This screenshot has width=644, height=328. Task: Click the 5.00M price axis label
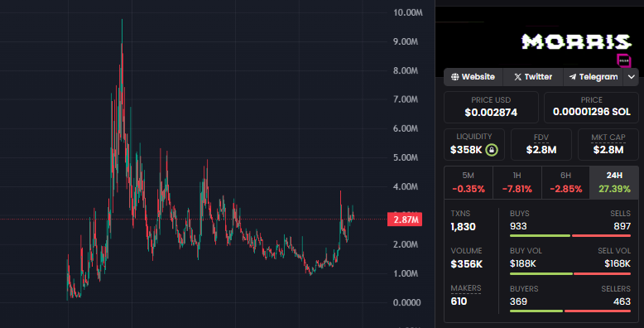(x=406, y=158)
